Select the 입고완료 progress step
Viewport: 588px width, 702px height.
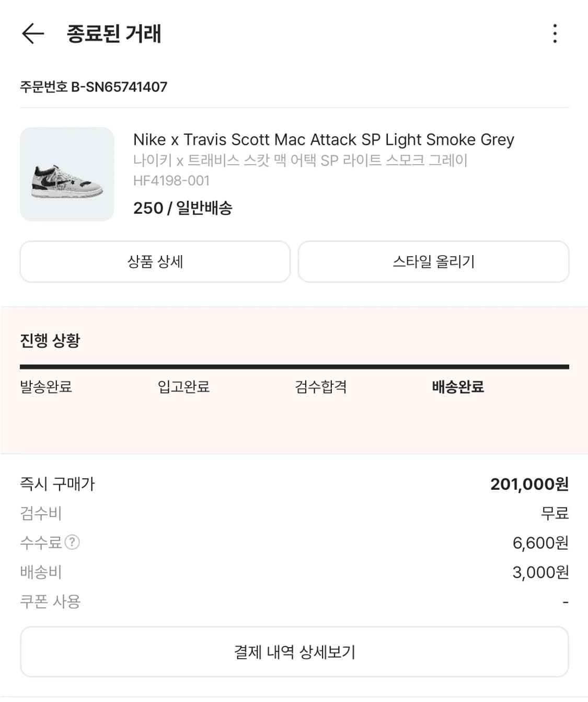183,387
